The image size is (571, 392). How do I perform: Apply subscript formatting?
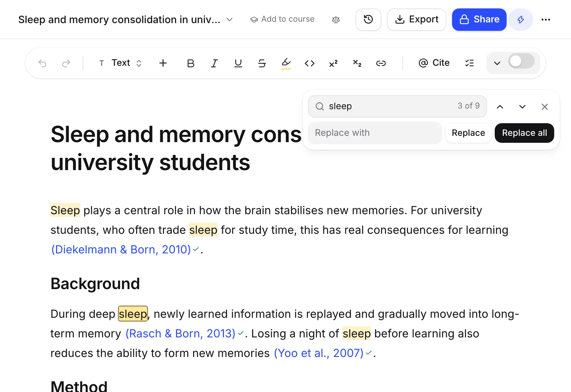[x=357, y=63]
